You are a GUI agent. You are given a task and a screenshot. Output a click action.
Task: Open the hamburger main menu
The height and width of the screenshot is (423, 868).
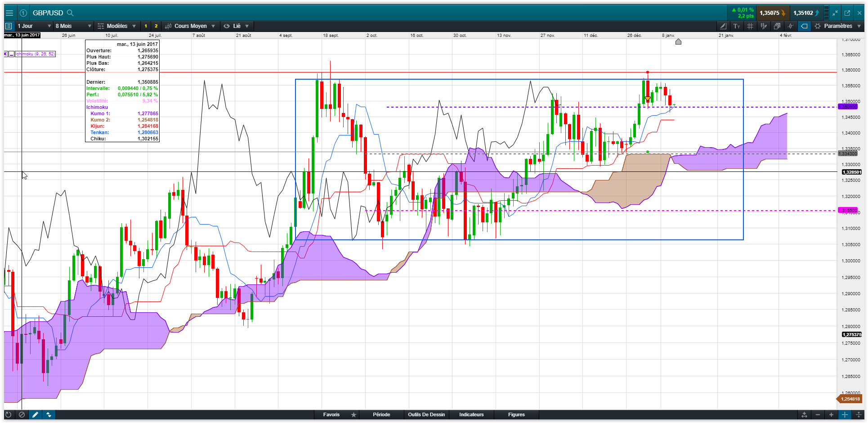pyautogui.click(x=9, y=13)
